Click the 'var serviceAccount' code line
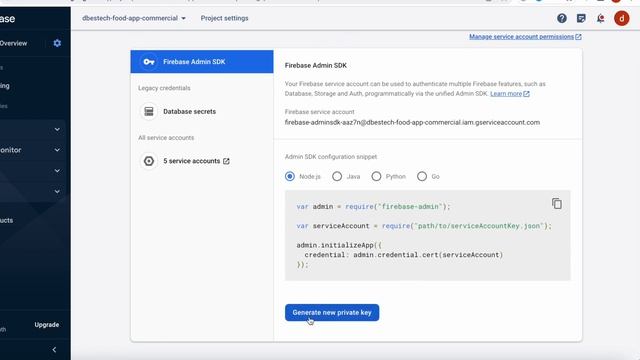 pos(424,226)
